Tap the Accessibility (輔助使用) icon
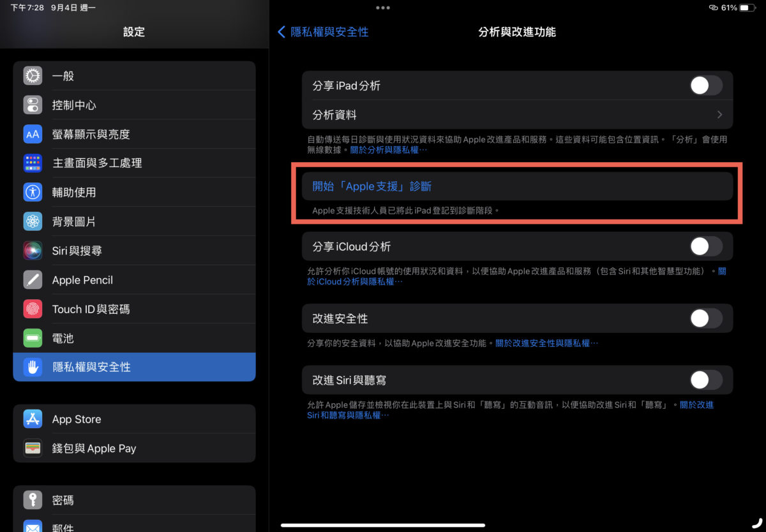The width and height of the screenshot is (766, 532). (33, 192)
